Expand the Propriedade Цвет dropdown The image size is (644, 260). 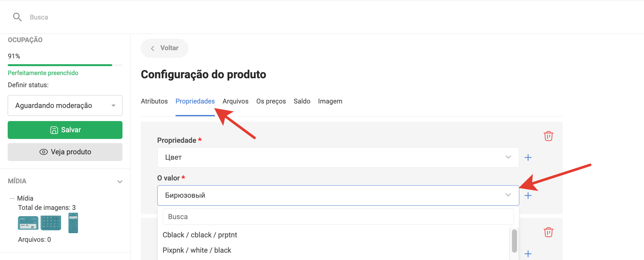pos(508,157)
